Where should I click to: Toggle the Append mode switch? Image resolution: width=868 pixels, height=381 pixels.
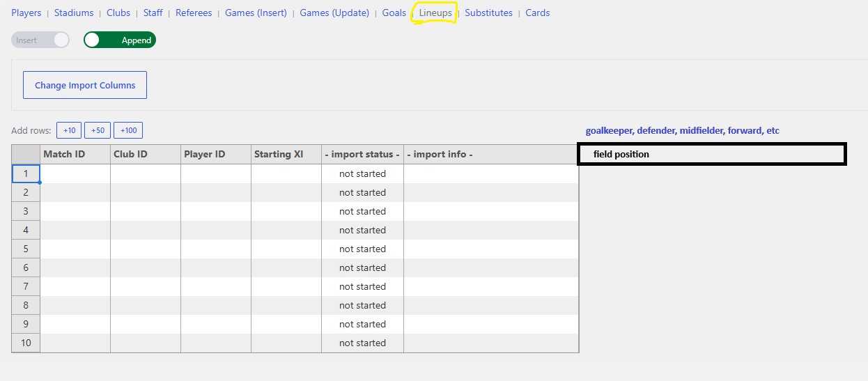(120, 40)
